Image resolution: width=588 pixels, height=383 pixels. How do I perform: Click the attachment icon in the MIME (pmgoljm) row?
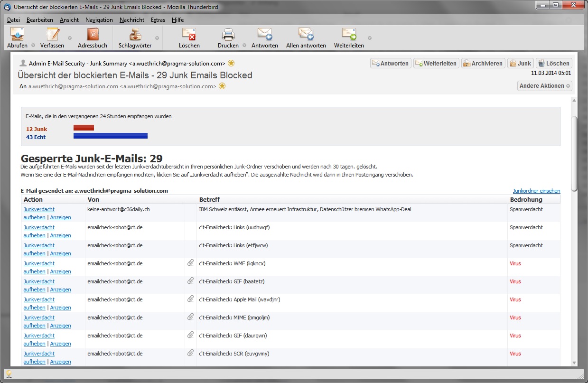pyautogui.click(x=190, y=317)
